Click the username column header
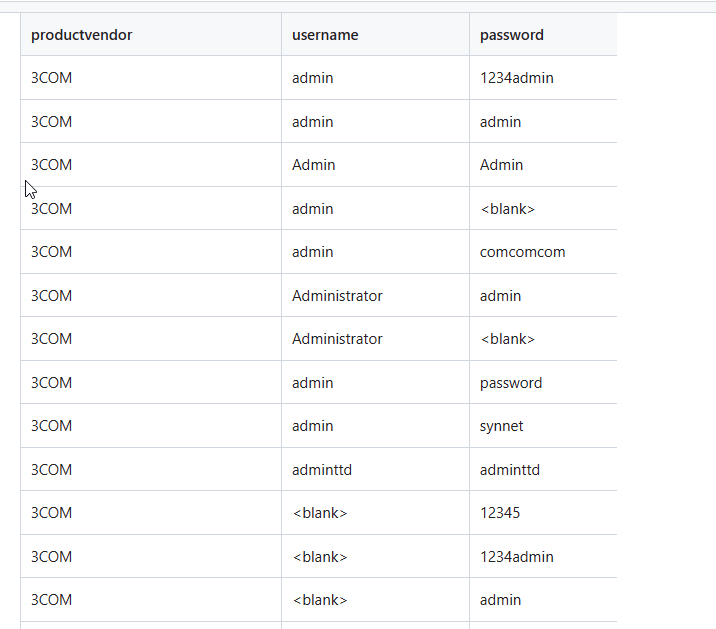Image resolution: width=716 pixels, height=629 pixels. point(325,35)
